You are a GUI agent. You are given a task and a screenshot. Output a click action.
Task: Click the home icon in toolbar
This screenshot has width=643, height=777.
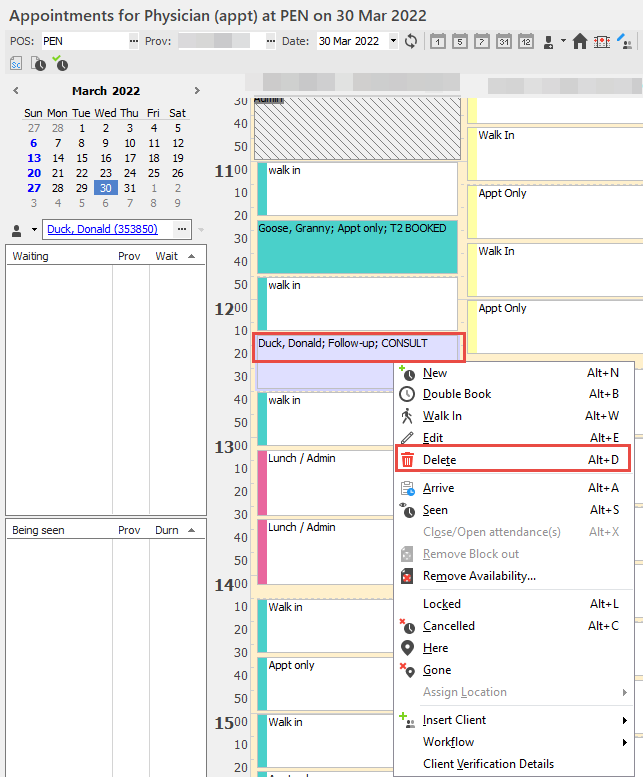(579, 41)
